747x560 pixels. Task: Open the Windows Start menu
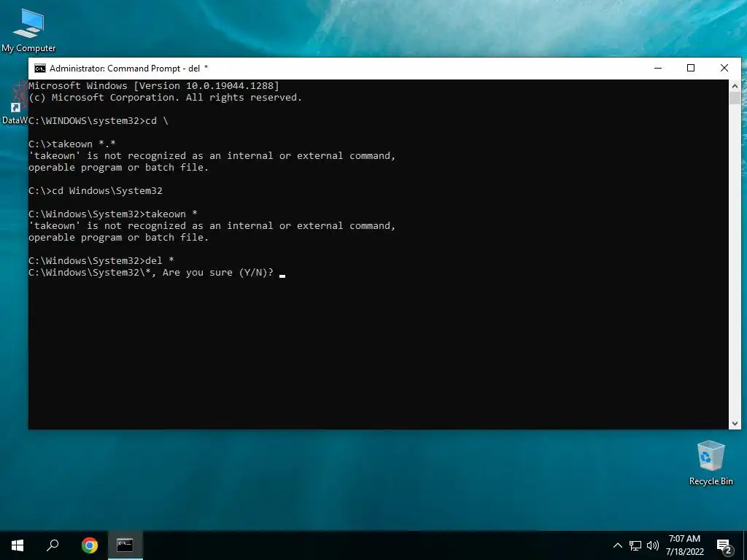pyautogui.click(x=18, y=545)
